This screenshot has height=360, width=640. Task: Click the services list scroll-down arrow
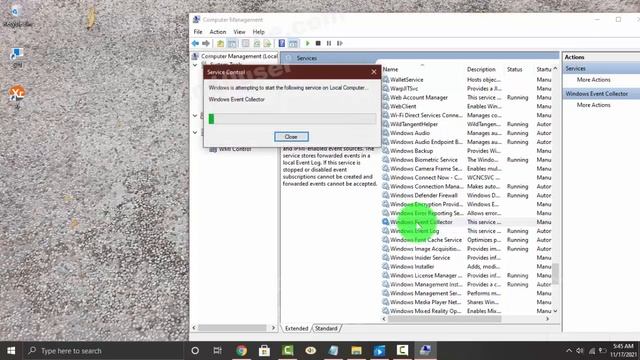coord(555,311)
